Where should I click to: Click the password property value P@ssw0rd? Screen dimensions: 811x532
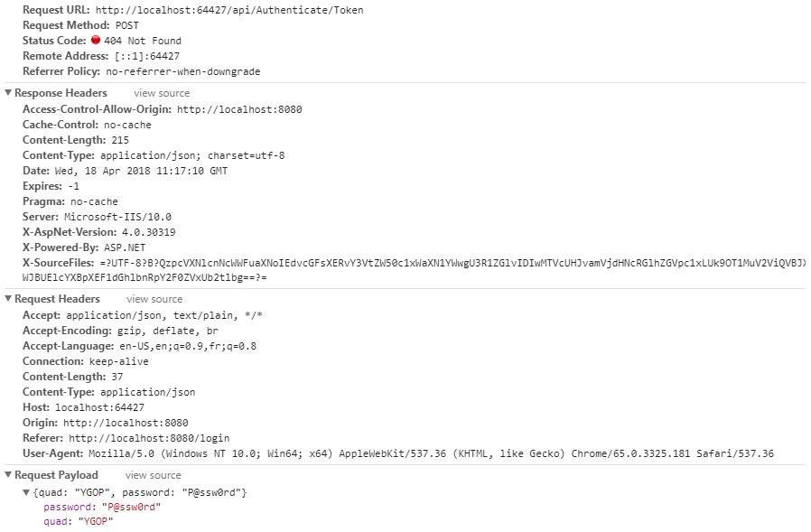click(x=131, y=507)
